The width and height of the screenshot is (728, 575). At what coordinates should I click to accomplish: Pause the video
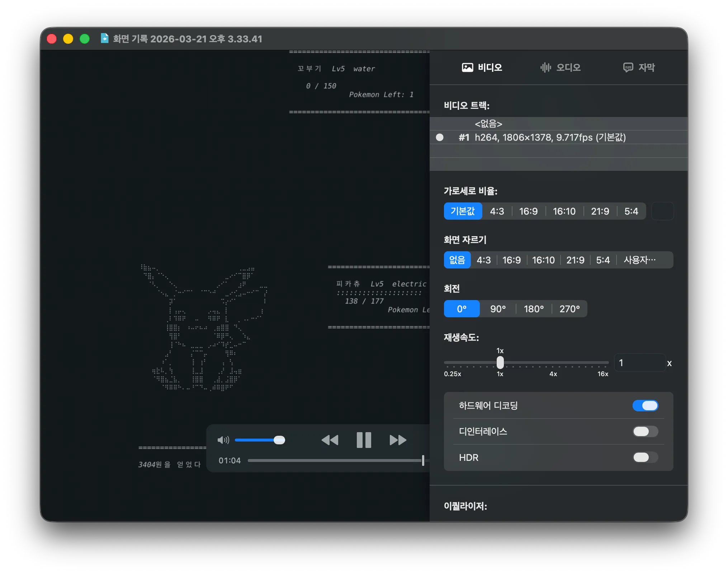click(x=364, y=440)
